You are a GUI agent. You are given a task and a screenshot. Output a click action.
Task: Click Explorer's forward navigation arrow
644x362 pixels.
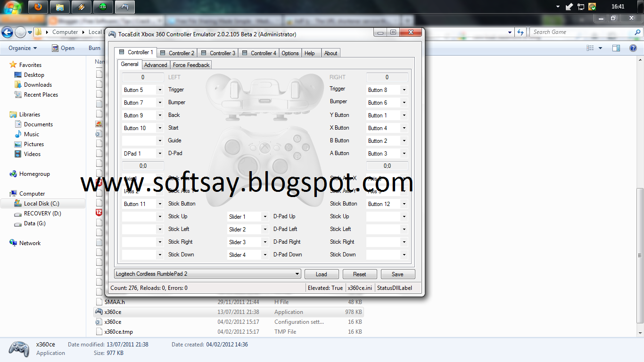20,32
